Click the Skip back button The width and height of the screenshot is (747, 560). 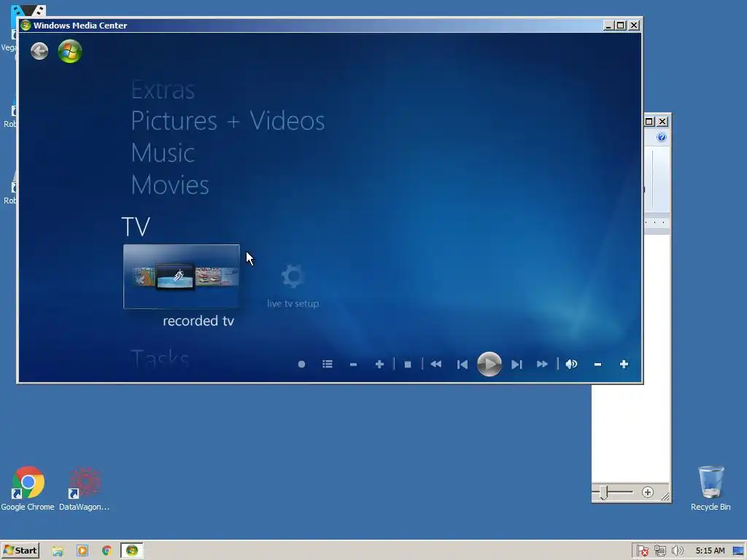[x=462, y=365]
